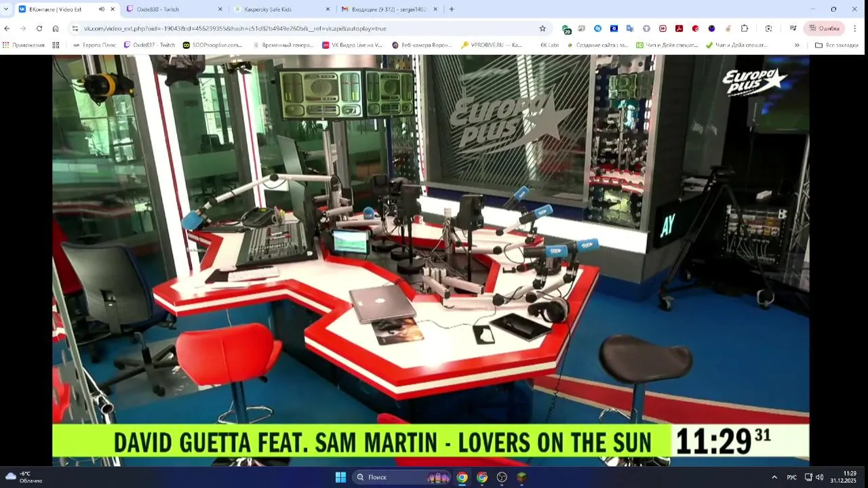The height and width of the screenshot is (488, 868).
Task: Open the cube-shaped taskbar app icon
Action: (521, 477)
